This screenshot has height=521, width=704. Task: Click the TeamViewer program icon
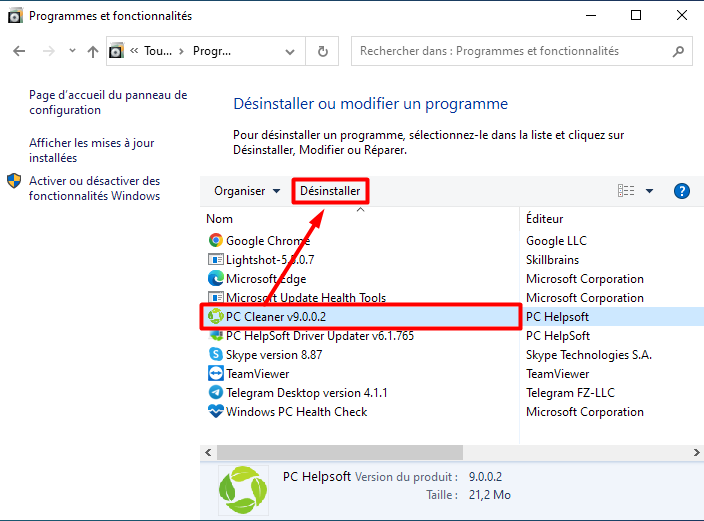[216, 374]
